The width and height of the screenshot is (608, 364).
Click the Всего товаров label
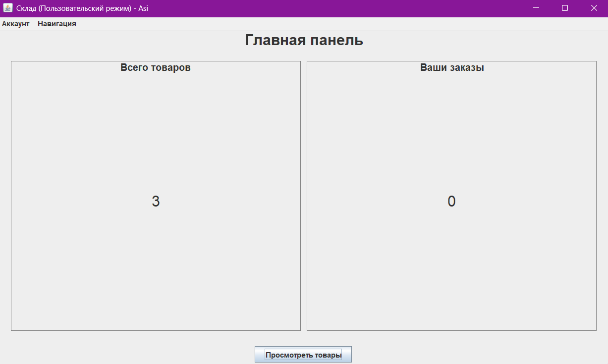click(x=156, y=68)
